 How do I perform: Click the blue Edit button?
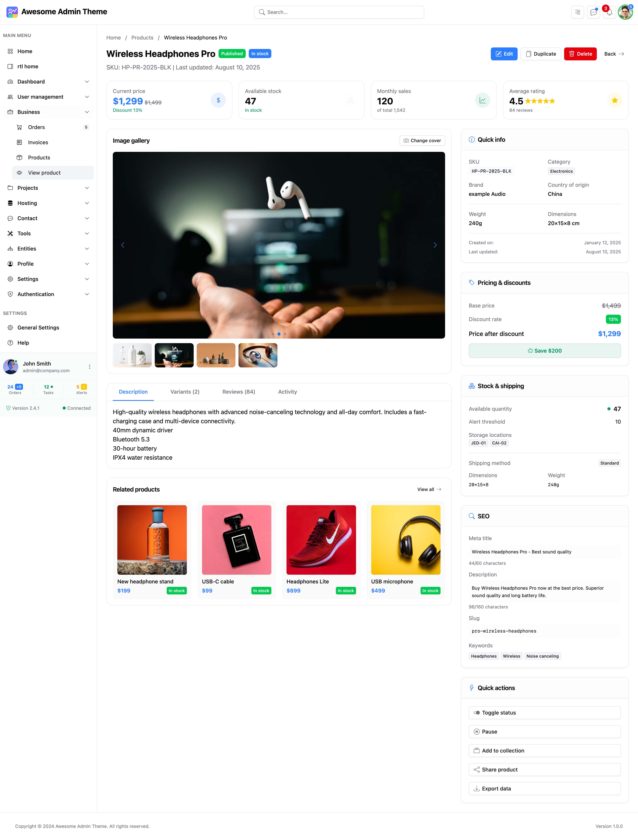pos(504,54)
